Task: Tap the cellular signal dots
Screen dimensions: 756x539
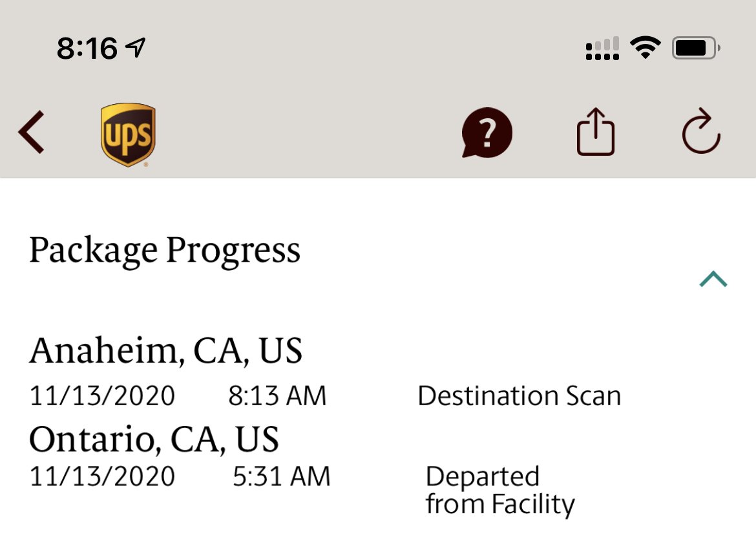Action: pos(602,48)
